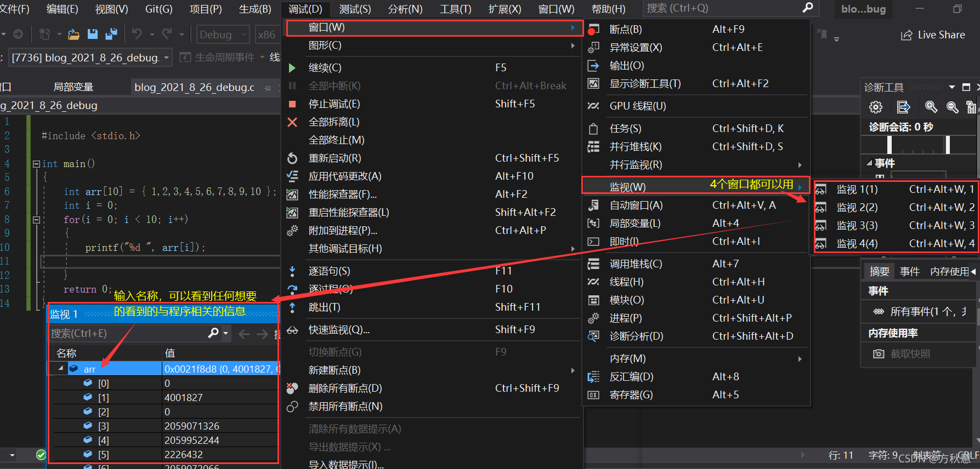Select the blog_2021_8_26_debug.c editor tab
The width and height of the screenshot is (980, 469).
point(195,88)
